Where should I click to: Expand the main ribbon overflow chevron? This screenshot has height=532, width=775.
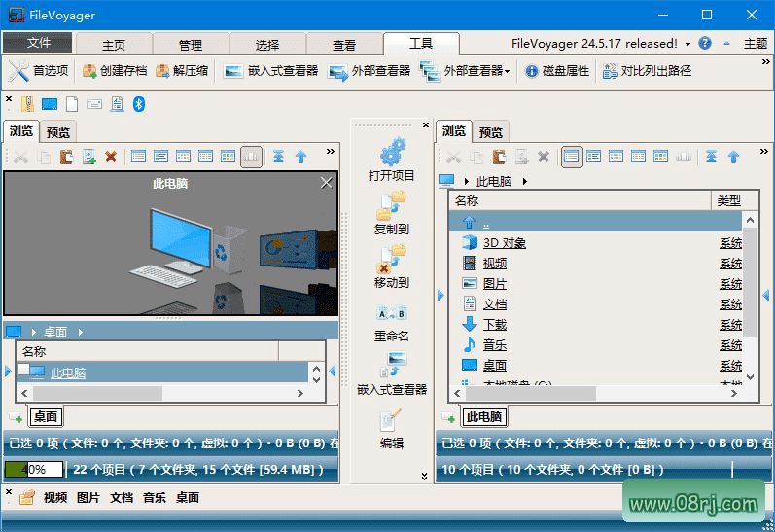tap(766, 62)
